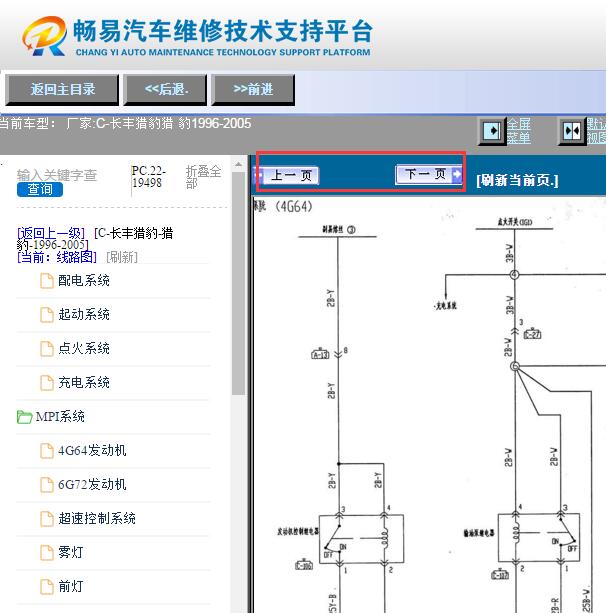Click the right arrow on the 下一页 button

pos(457,174)
